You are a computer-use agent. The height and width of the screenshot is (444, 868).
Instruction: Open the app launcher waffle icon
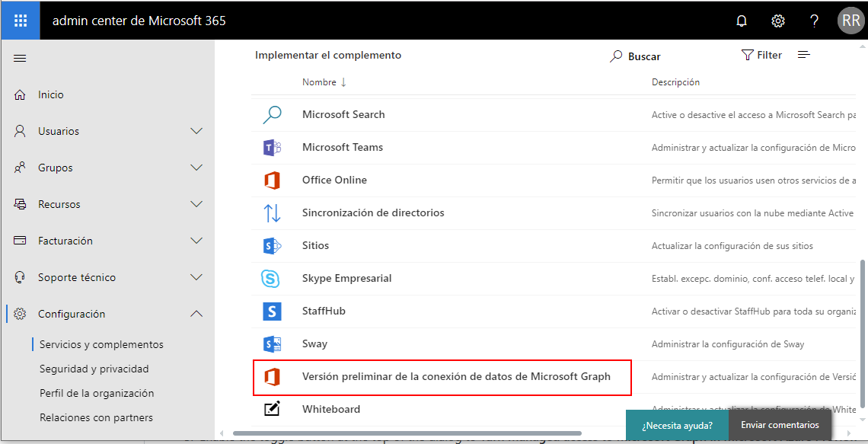click(x=21, y=21)
